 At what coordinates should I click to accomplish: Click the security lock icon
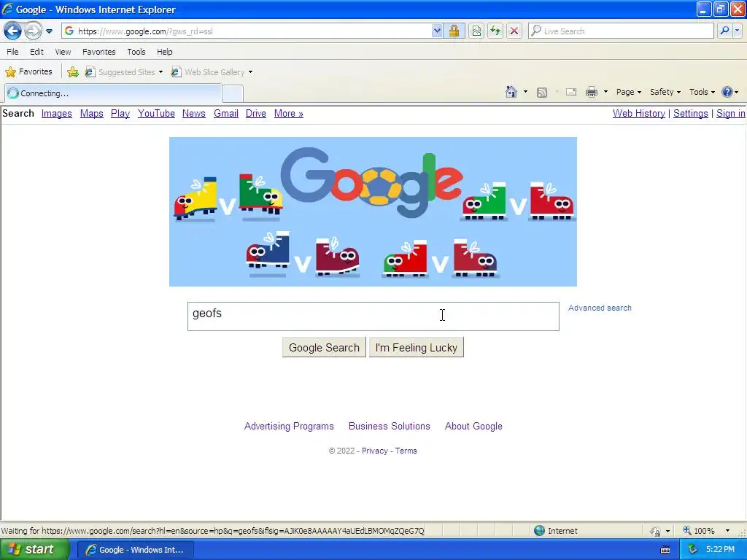[x=454, y=31]
